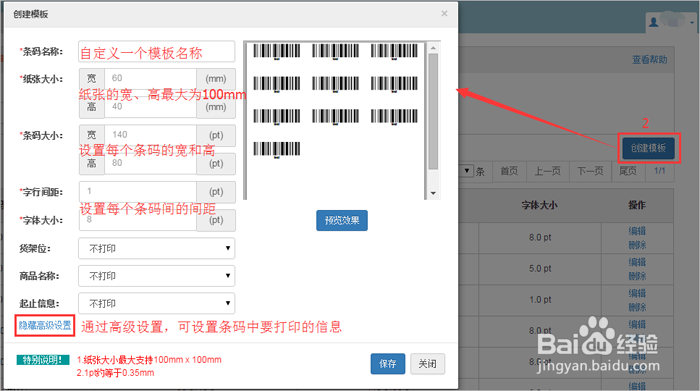Click the paper height field showing 40
This screenshot has width=700, height=391.
[150, 107]
